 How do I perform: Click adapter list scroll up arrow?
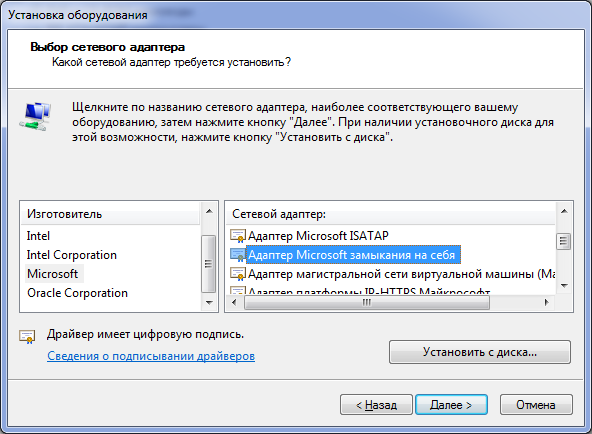click(x=564, y=211)
